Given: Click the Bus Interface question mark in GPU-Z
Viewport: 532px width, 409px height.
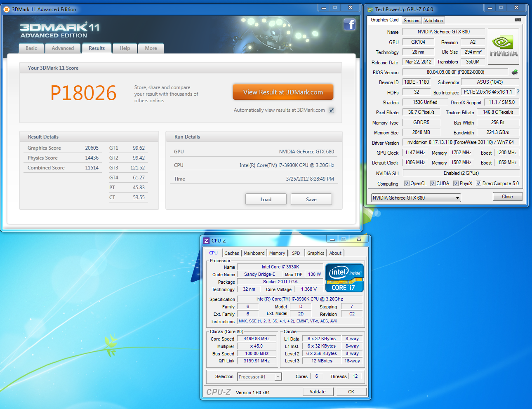Looking at the screenshot, I should click(x=518, y=92).
